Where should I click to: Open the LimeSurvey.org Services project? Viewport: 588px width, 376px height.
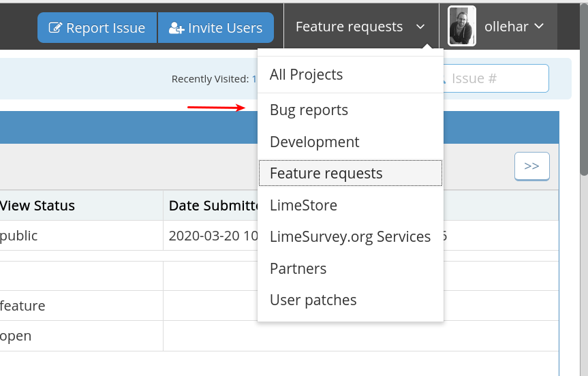tap(350, 236)
